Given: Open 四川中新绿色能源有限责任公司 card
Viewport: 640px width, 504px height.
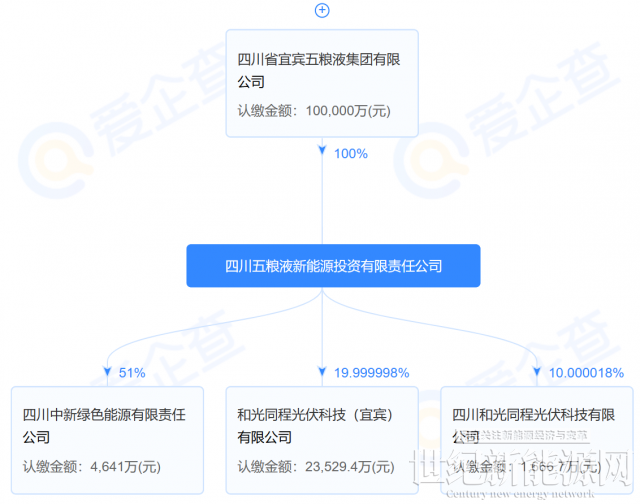Looking at the screenshot, I should click(107, 440).
